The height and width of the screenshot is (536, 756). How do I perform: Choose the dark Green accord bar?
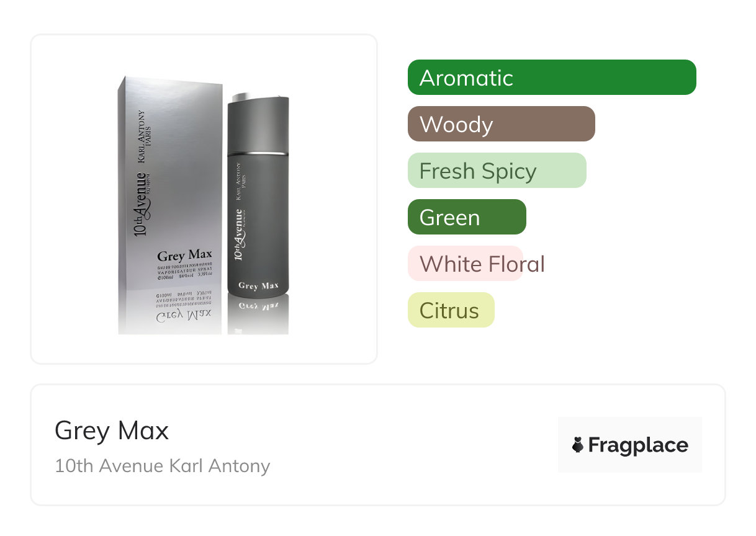466,217
